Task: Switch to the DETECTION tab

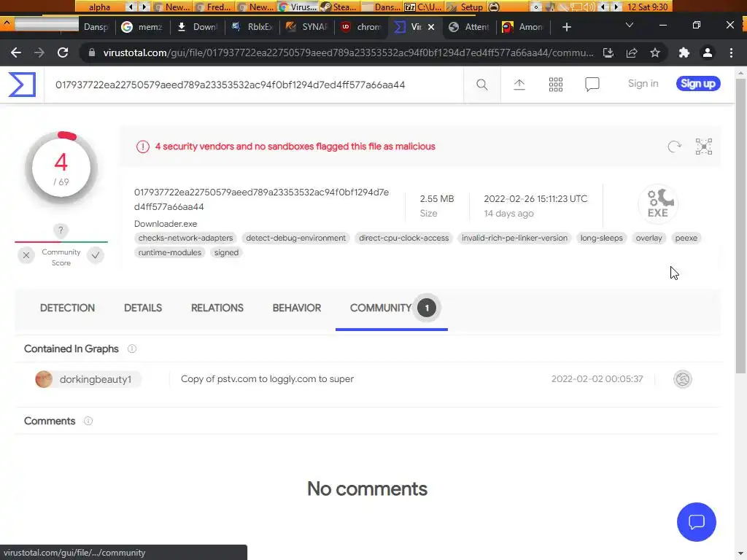Action: pyautogui.click(x=67, y=308)
